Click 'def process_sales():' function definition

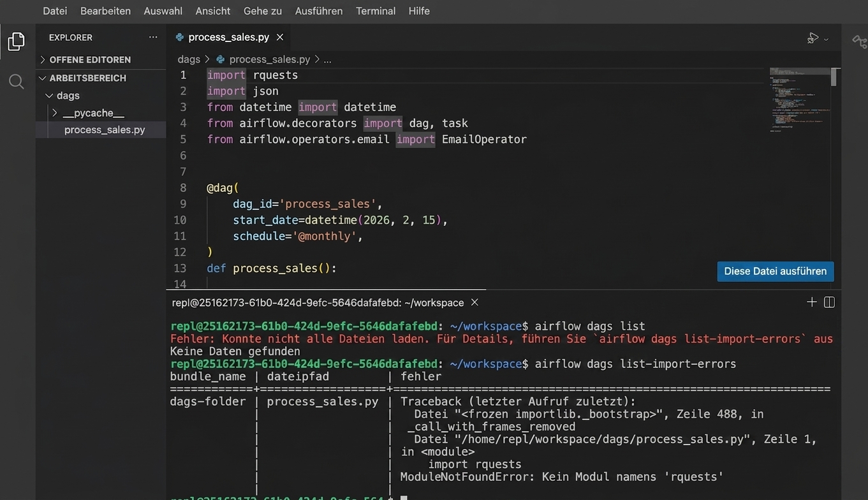tap(272, 268)
